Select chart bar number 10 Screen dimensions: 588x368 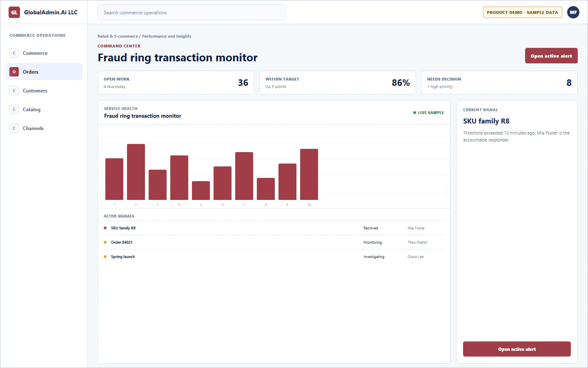[x=309, y=174]
